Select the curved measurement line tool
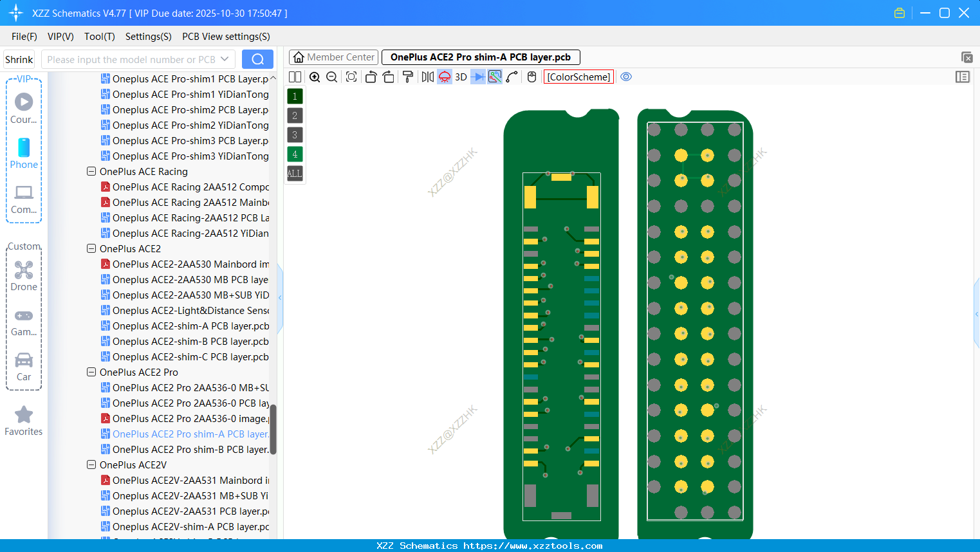 pyautogui.click(x=512, y=77)
